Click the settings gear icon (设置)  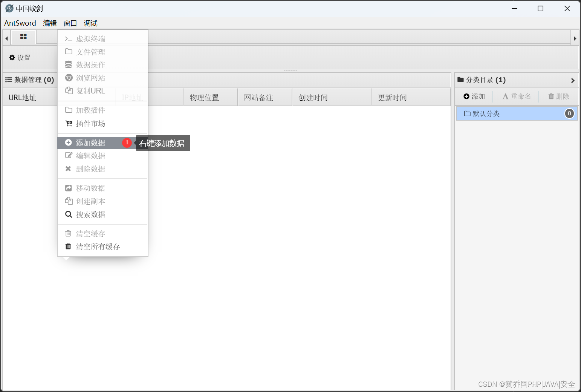tap(12, 58)
